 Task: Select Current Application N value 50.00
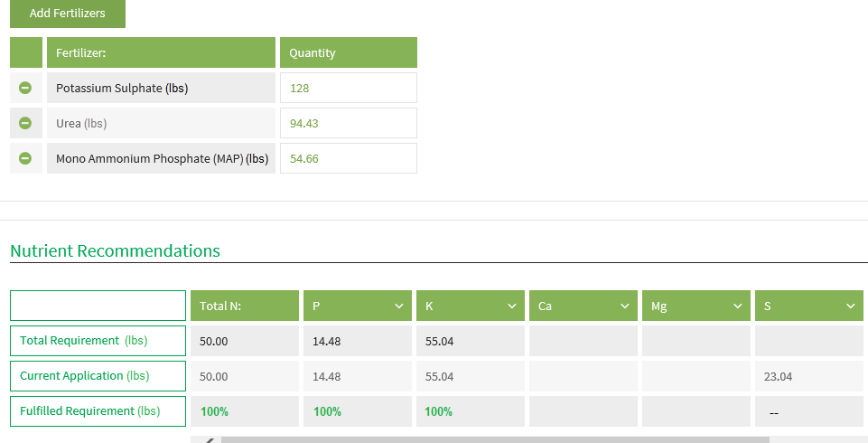[x=214, y=376]
